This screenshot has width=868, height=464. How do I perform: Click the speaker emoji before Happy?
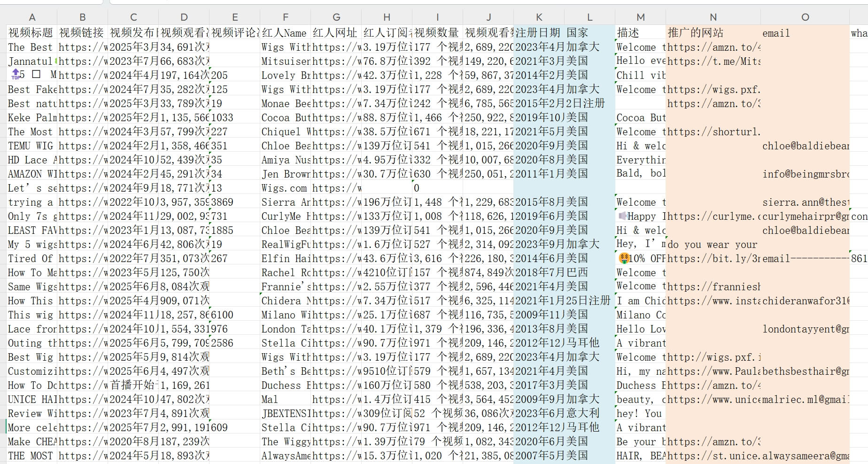(x=622, y=216)
